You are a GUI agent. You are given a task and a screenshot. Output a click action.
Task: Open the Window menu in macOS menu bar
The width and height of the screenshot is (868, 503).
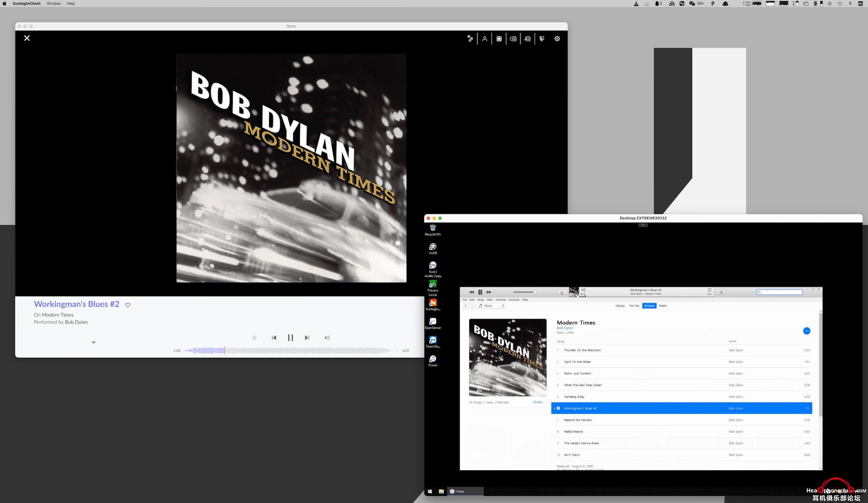[54, 4]
